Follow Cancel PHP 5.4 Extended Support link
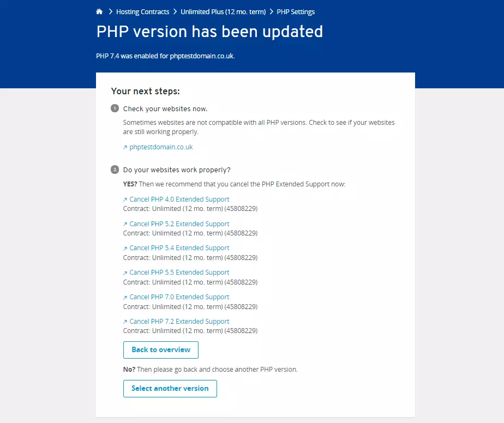The width and height of the screenshot is (504, 423). [x=179, y=248]
